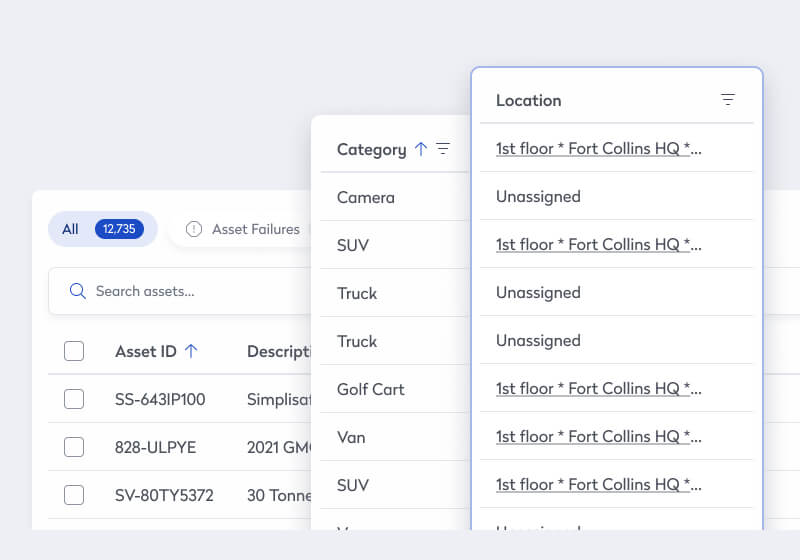Click the Asset ID sort arrow
The image size is (800, 560).
(191, 351)
